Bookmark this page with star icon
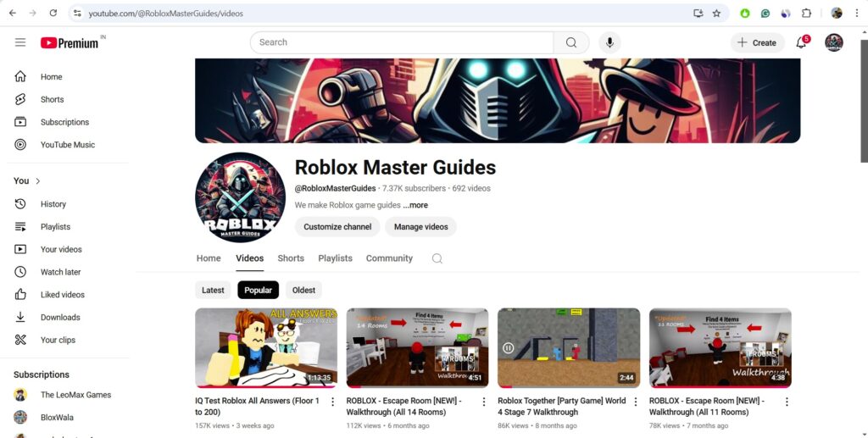Image resolution: width=868 pixels, height=438 pixels. click(x=716, y=14)
